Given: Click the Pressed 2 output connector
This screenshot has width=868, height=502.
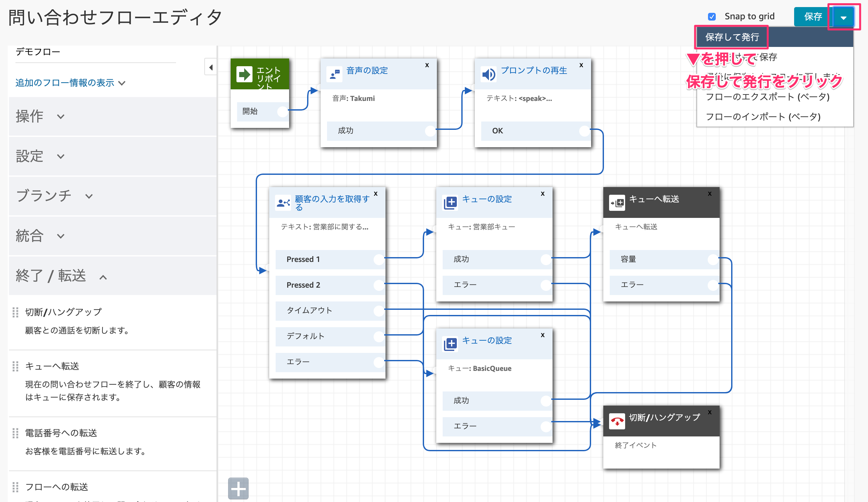Looking at the screenshot, I should point(379,285).
